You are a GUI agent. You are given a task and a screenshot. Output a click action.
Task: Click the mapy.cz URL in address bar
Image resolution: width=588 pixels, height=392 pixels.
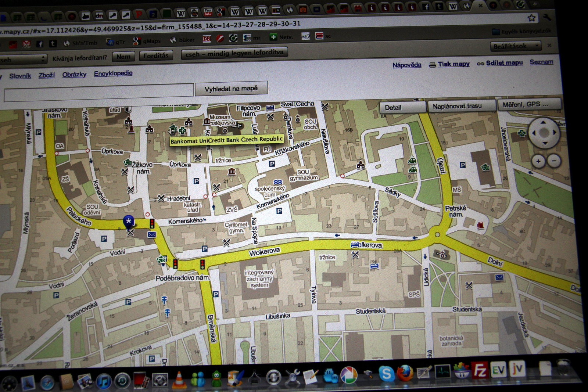[x=151, y=28]
